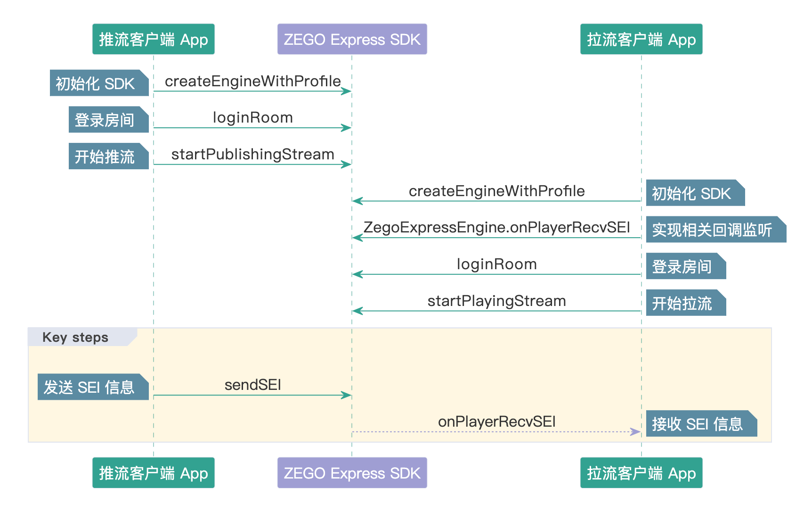Click the startPublishingStream message label
The image size is (812, 512).
point(252,154)
